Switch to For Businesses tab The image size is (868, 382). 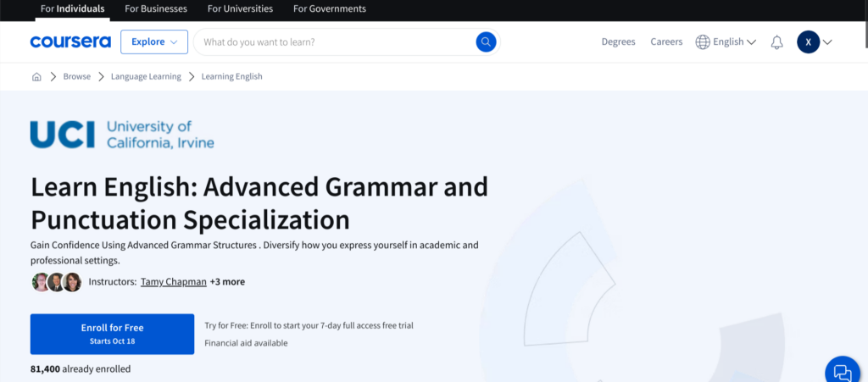click(155, 9)
